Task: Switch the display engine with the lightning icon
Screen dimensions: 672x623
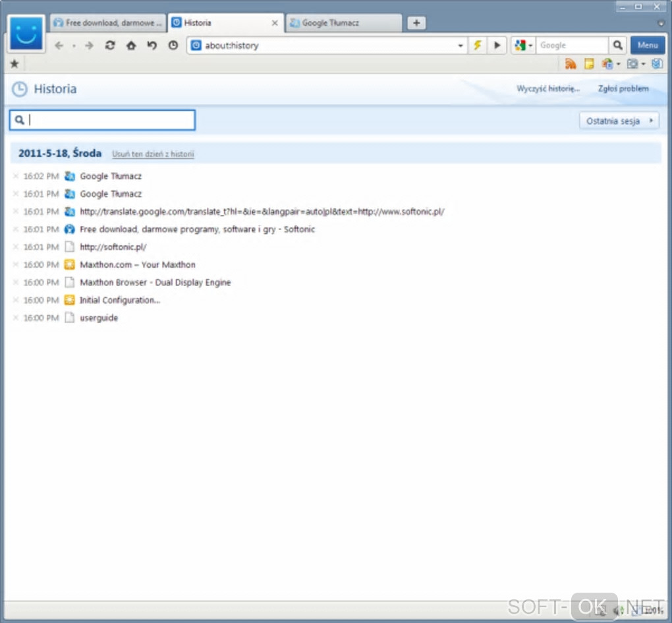Action: (x=478, y=45)
